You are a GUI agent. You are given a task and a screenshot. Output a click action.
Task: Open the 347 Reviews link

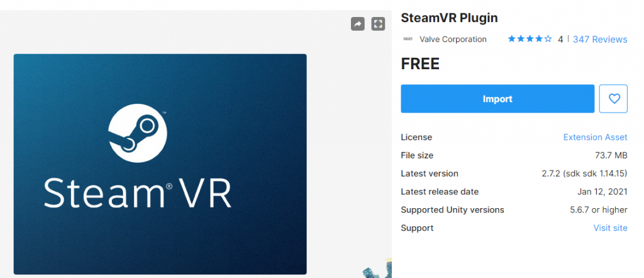tap(600, 40)
